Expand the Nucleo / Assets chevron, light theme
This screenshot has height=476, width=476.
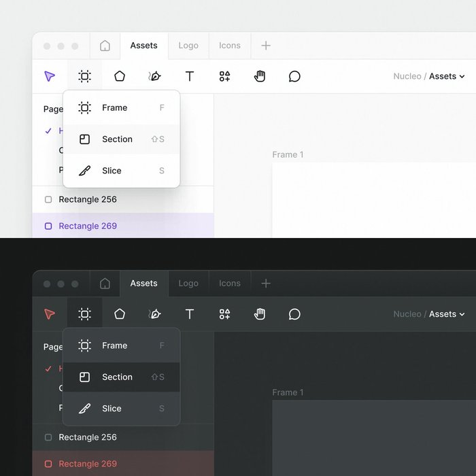pyautogui.click(x=462, y=76)
